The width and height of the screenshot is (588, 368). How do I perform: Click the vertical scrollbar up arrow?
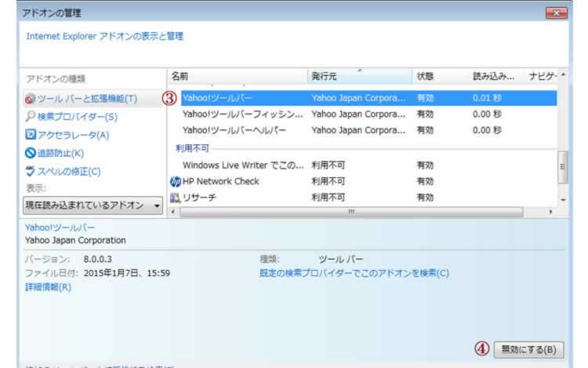tap(563, 75)
